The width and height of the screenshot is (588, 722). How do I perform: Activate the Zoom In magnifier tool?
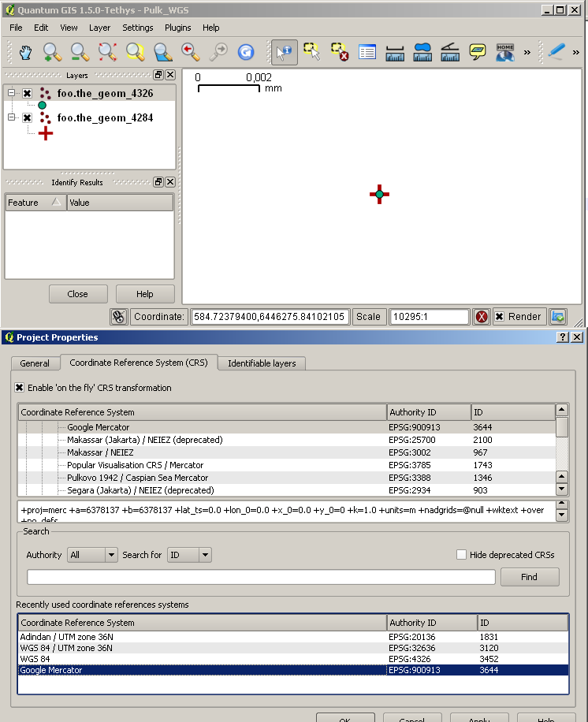click(x=53, y=52)
